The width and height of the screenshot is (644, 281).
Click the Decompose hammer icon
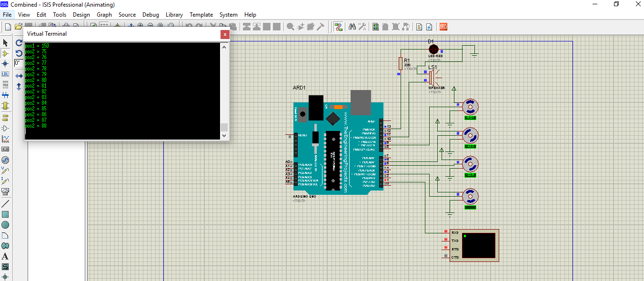coord(321,27)
